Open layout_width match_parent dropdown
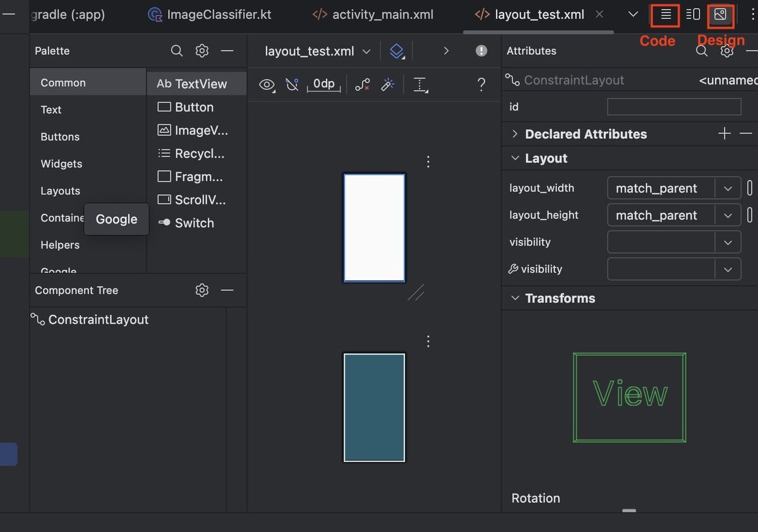 pos(728,188)
